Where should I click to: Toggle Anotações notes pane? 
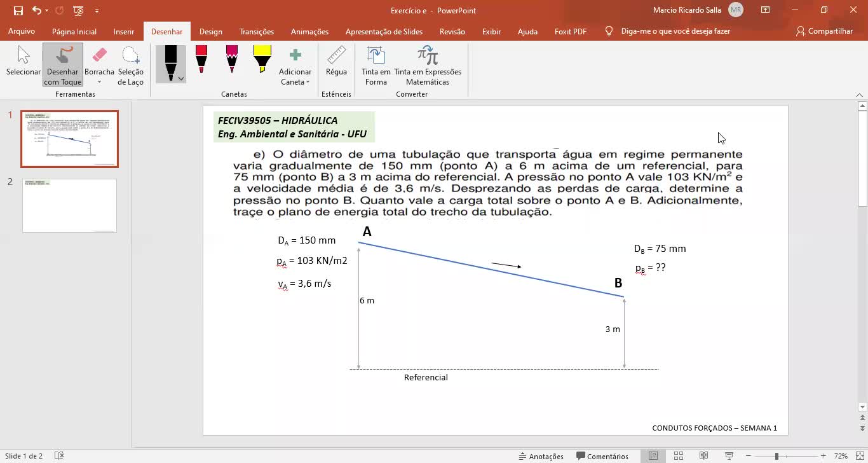click(541, 456)
